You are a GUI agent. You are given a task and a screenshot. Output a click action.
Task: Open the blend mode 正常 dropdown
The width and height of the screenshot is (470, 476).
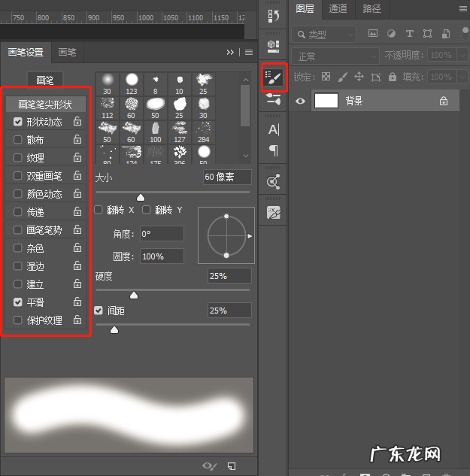(335, 56)
